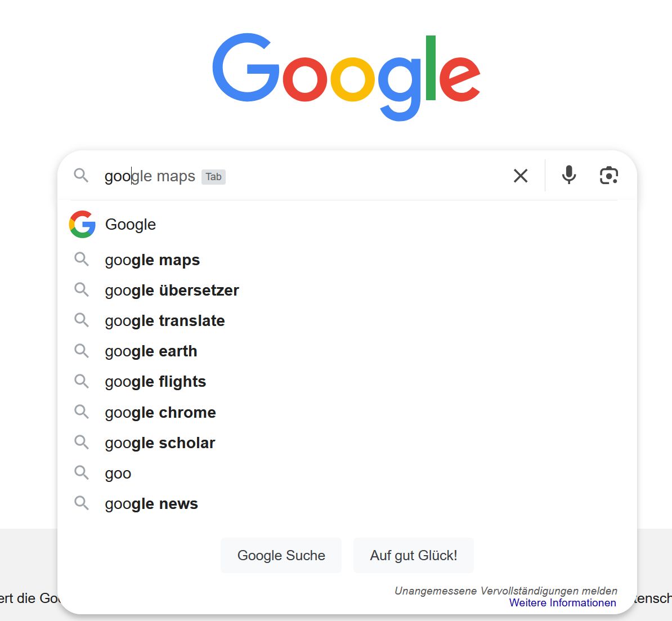Choose the google übersetzer suggestion
Viewport: 672px width, 621px height.
click(172, 291)
